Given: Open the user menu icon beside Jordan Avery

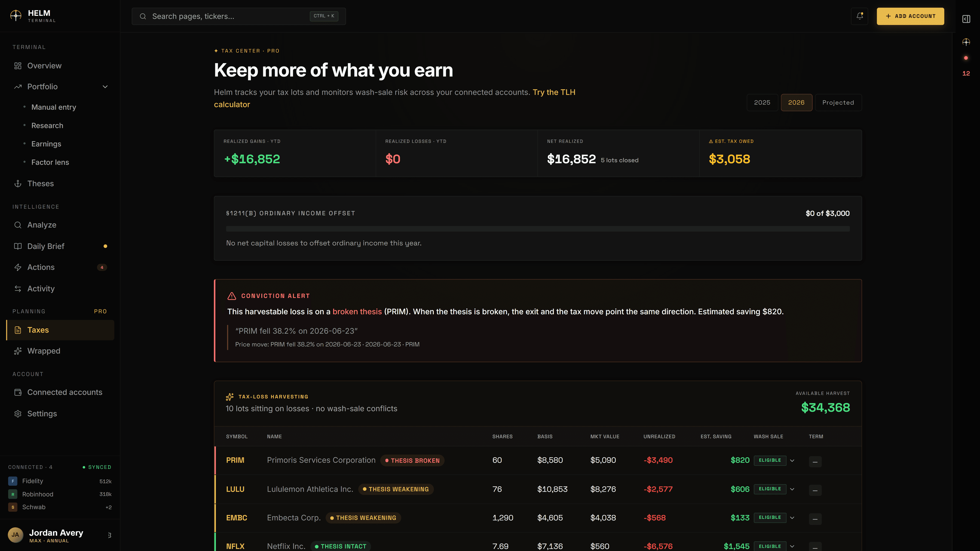Looking at the screenshot, I should coord(109,535).
